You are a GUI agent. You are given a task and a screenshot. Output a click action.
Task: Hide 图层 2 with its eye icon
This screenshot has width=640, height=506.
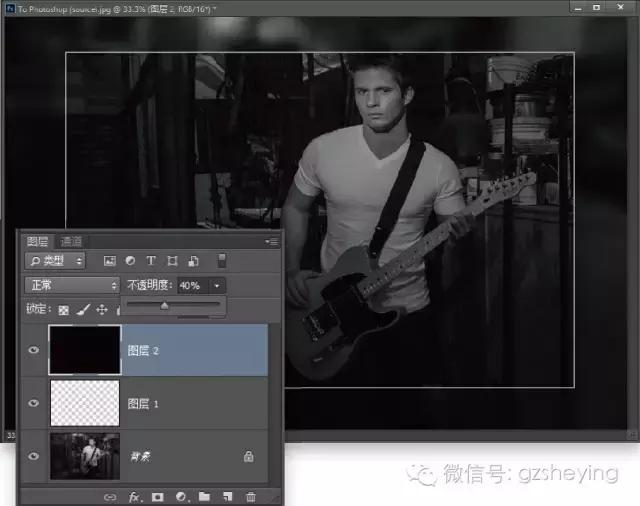pos(35,350)
